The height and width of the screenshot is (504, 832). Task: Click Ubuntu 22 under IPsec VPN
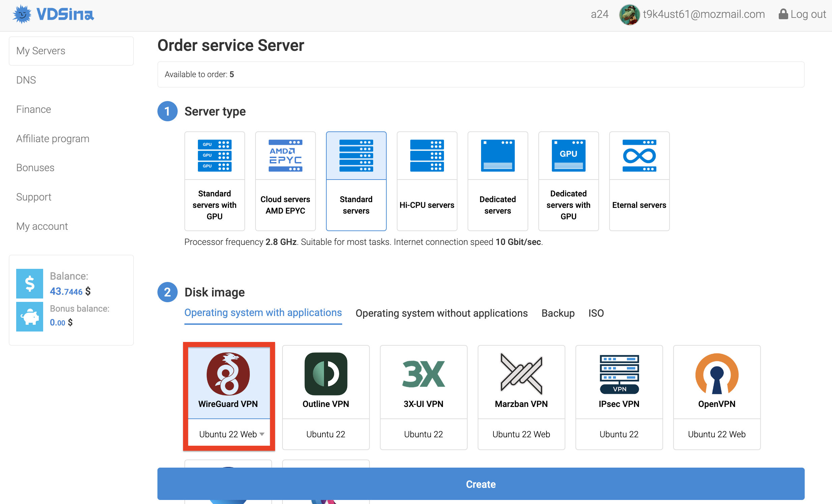tap(619, 434)
